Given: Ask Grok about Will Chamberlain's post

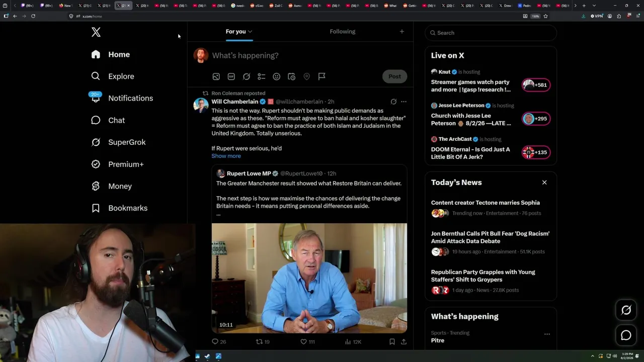Looking at the screenshot, I should coord(393,102).
